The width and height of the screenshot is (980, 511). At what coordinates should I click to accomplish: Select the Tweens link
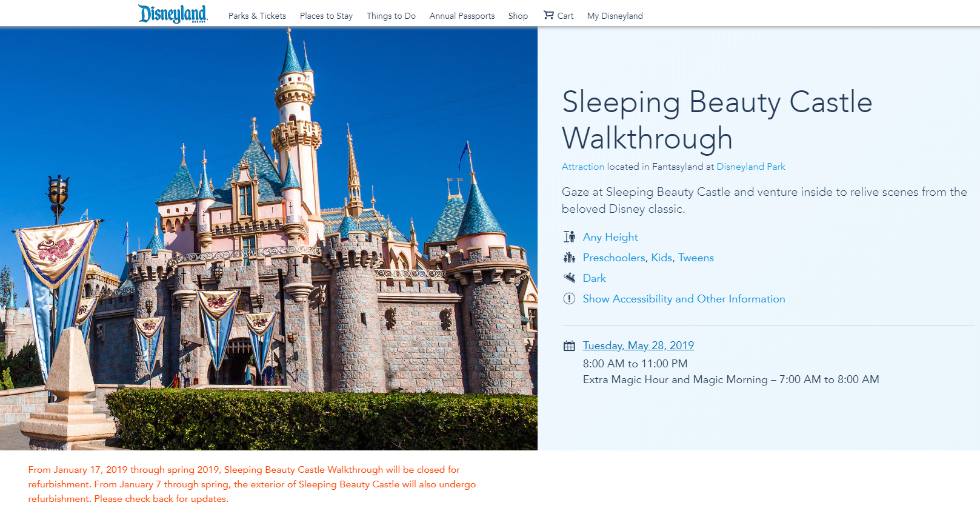(x=696, y=258)
